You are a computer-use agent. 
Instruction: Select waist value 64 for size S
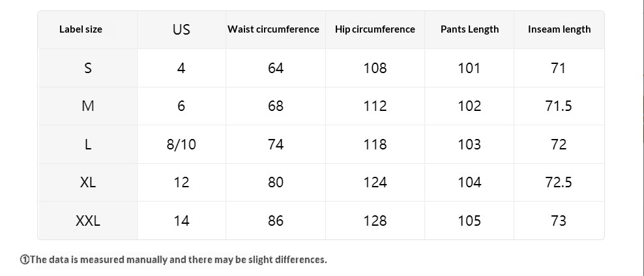276,68
